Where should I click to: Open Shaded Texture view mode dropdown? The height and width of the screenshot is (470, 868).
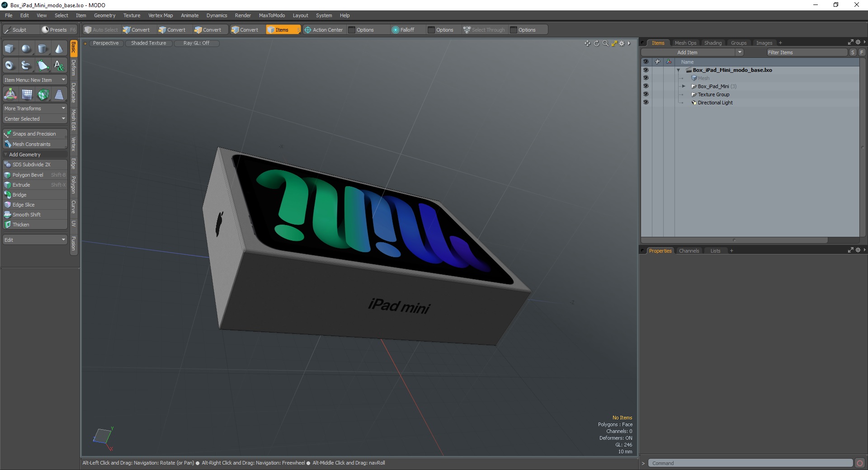coord(149,43)
